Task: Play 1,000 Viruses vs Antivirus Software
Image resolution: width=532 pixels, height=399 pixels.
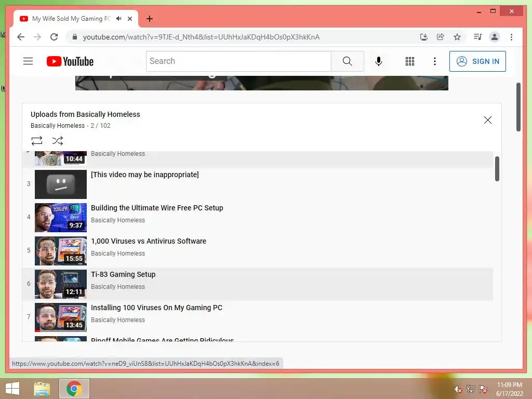Action: click(149, 241)
